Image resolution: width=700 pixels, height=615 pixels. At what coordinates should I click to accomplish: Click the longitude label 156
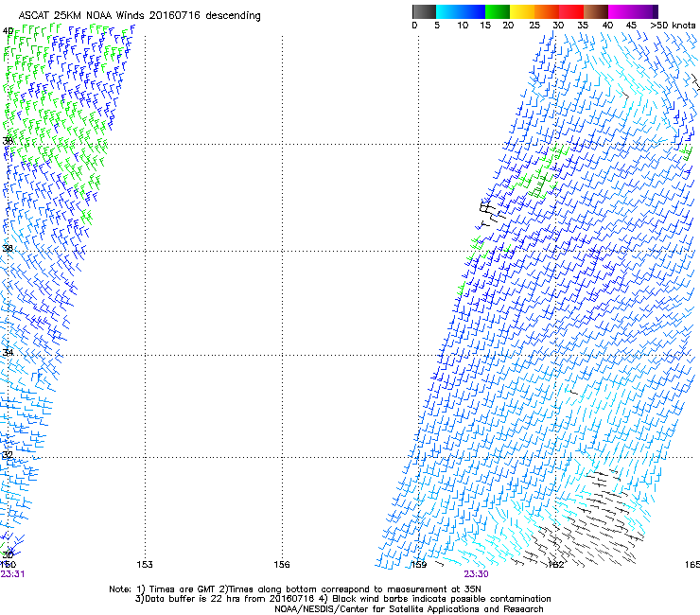click(x=282, y=565)
